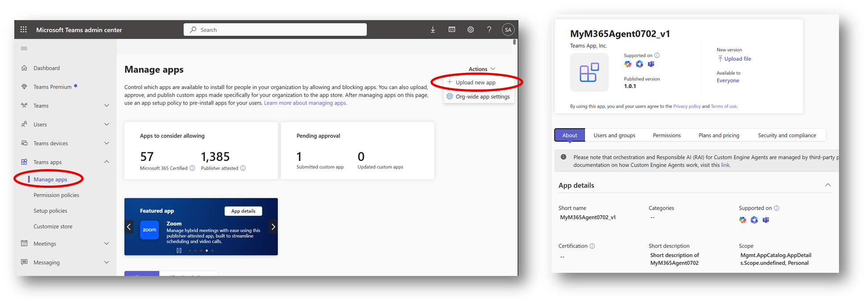Click the Microsoft 365 icon in App details
868x305 pixels.
click(x=754, y=220)
